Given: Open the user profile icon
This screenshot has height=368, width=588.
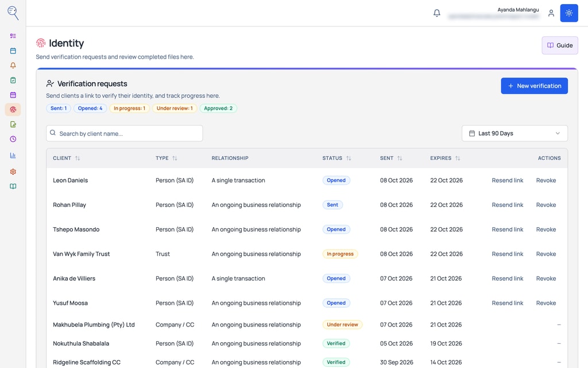Looking at the screenshot, I should point(551,13).
